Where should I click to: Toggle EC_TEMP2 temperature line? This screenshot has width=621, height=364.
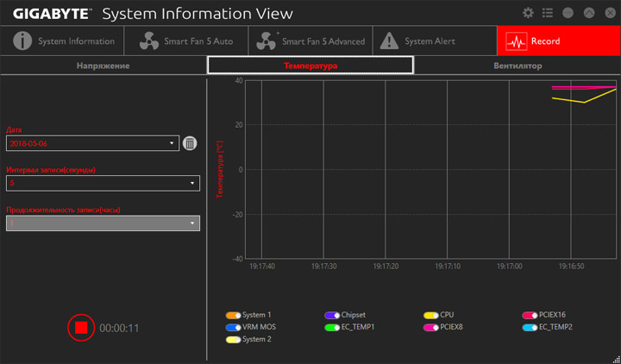point(530,328)
